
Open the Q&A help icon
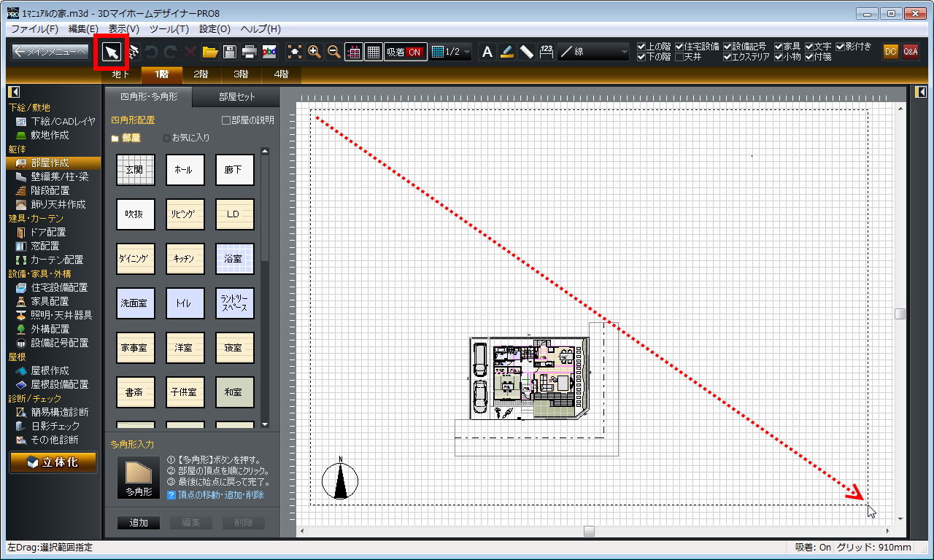(x=910, y=52)
